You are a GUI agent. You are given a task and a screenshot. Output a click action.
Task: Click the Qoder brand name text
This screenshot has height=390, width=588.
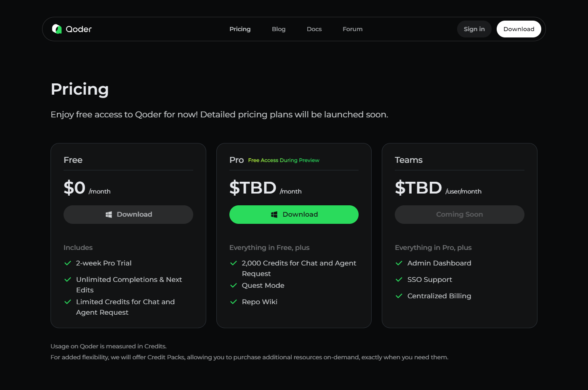79,29
